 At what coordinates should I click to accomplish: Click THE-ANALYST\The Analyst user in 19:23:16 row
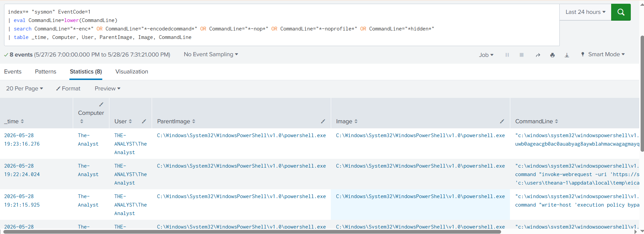[x=130, y=144]
